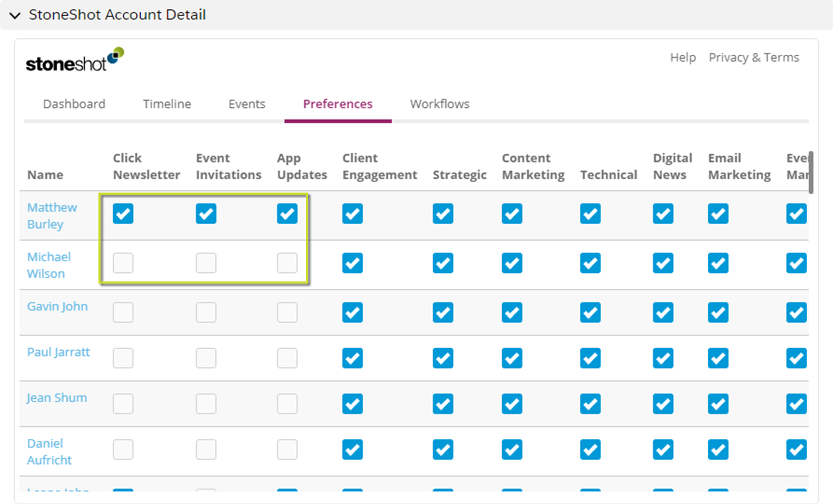Click the Content Marketing column header
Viewport: 833px width, 504px height.
533,166
